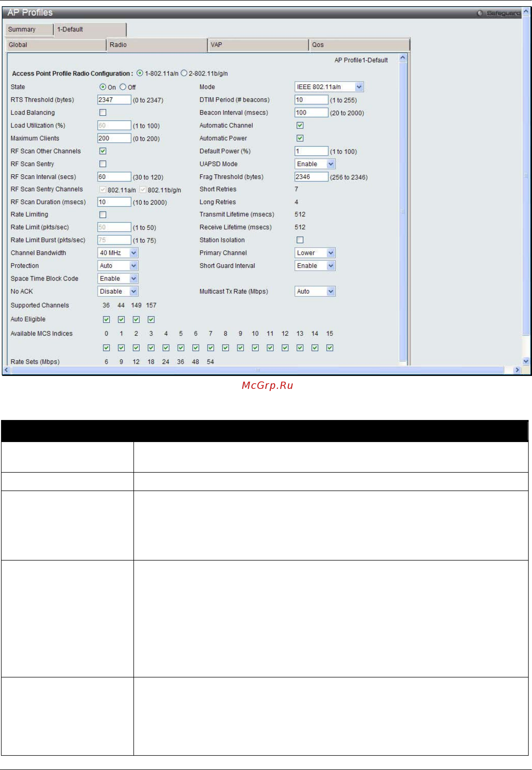Click rate set value 54
The width and height of the screenshot is (532, 770).
pyautogui.click(x=210, y=361)
